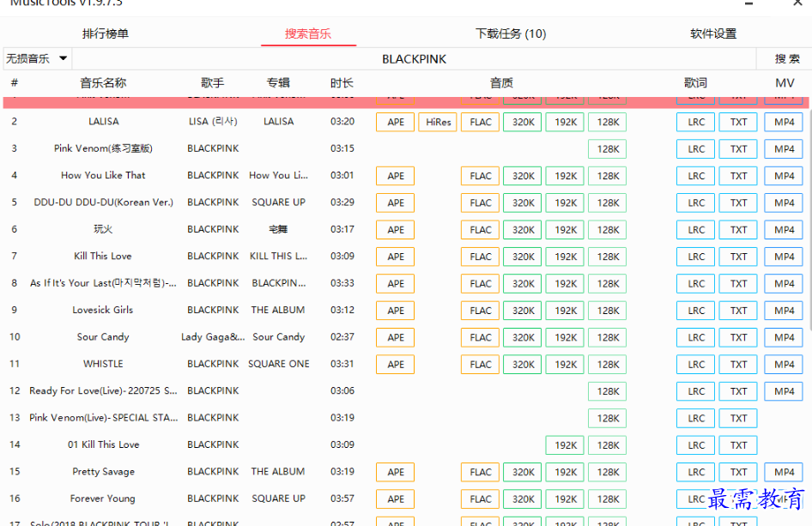Viewport: 812px width, 526px height.
Task: Open the 无损音乐 dropdown
Action: click(x=37, y=58)
